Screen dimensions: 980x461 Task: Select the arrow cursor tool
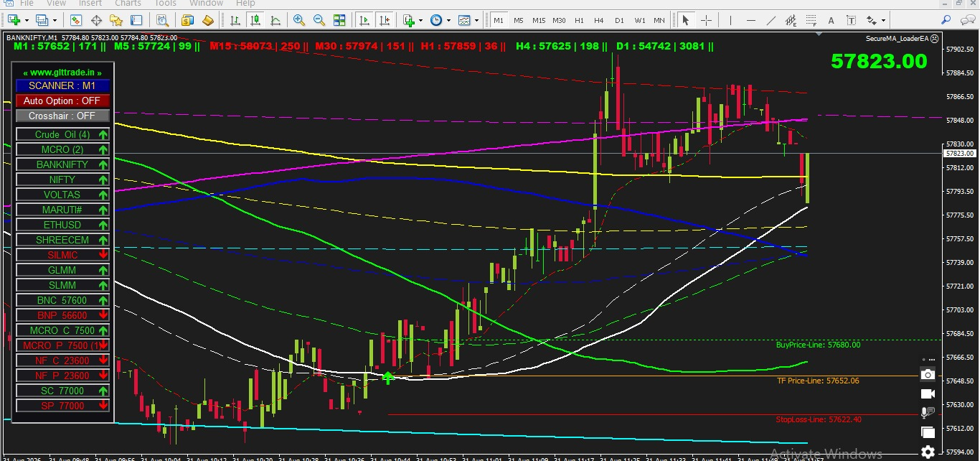pyautogui.click(x=685, y=20)
